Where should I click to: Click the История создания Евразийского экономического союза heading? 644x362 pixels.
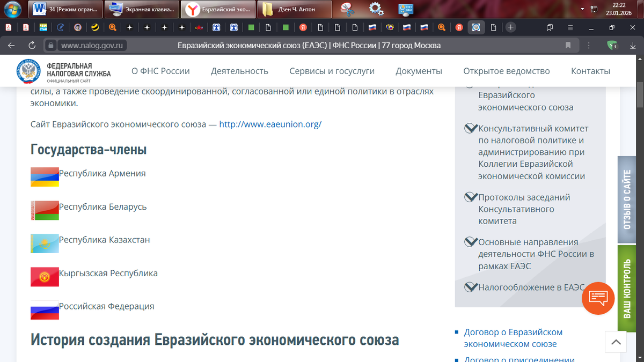tap(215, 340)
